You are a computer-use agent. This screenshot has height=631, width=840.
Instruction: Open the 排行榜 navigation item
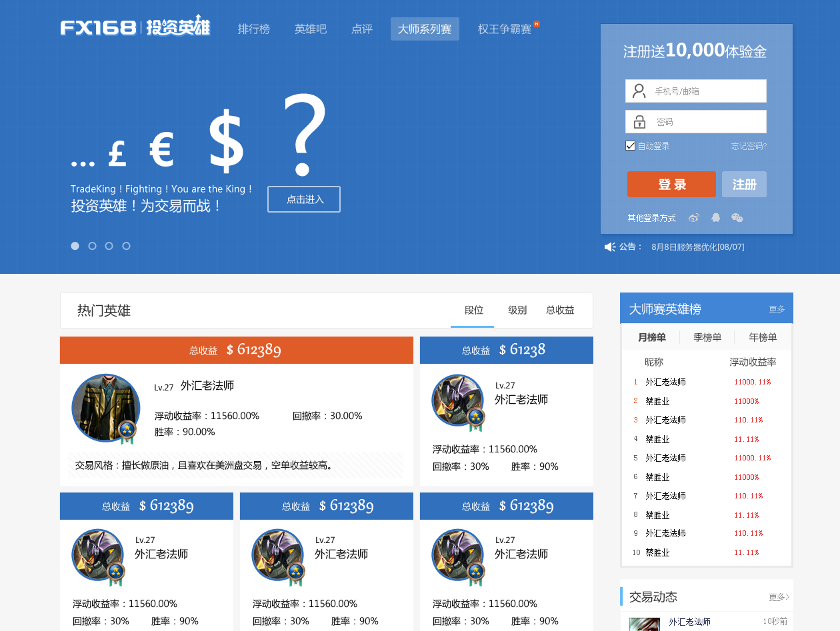point(254,29)
